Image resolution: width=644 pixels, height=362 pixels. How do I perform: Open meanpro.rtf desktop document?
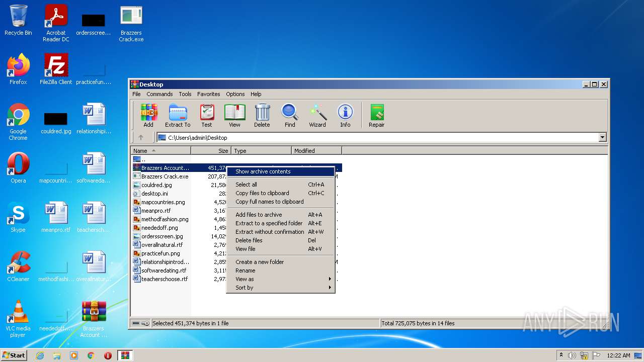click(56, 217)
